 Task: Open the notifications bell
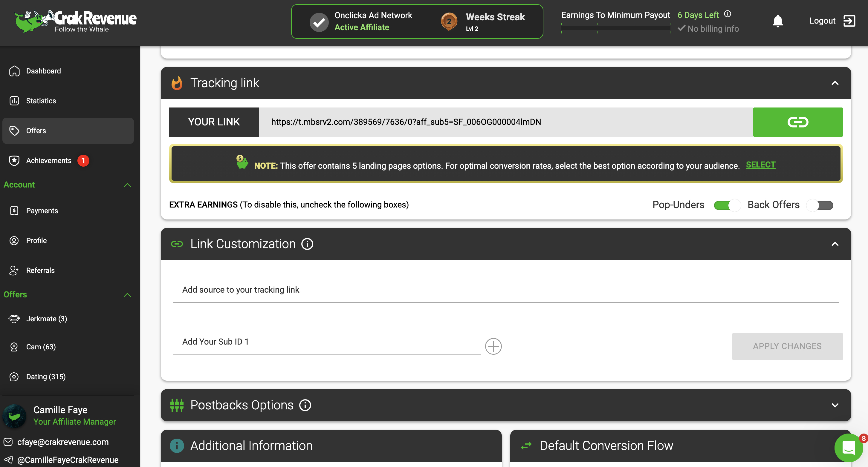777,21
